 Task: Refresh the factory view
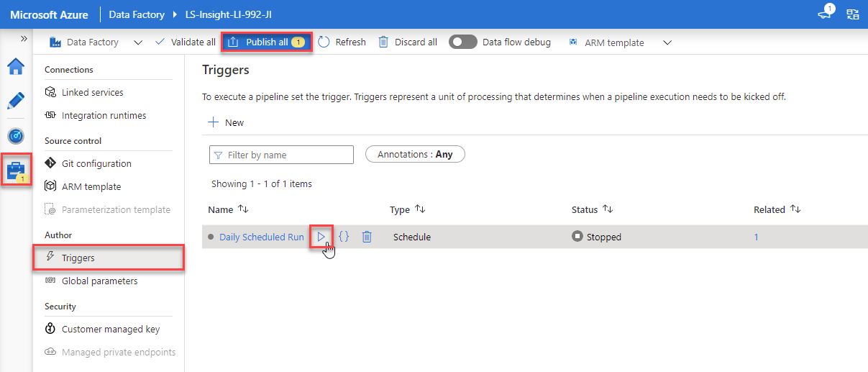tap(342, 42)
